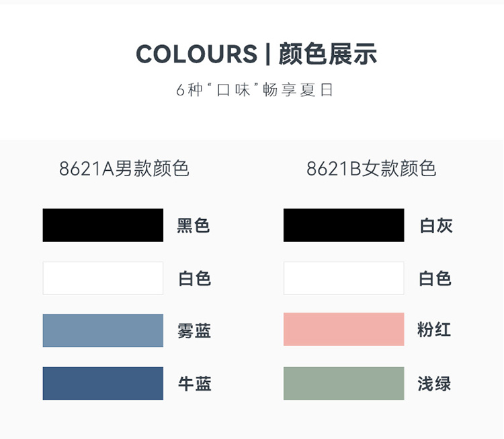Click the black swatch next to 白灰
The width and height of the screenshot is (504, 439).
point(343,225)
